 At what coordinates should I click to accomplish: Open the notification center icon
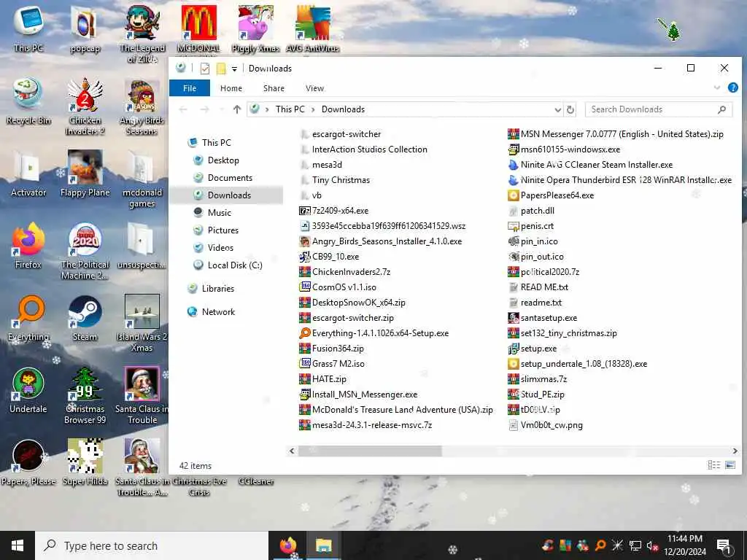coord(724,545)
